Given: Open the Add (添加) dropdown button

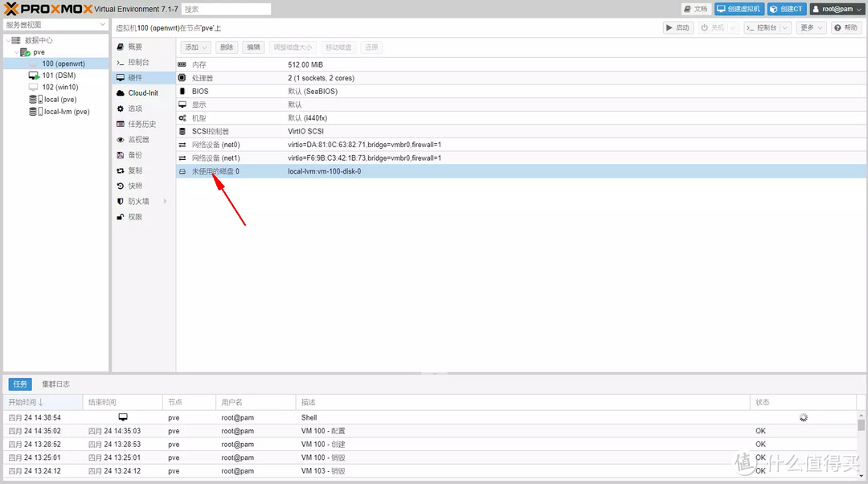Looking at the screenshot, I should tap(195, 47).
